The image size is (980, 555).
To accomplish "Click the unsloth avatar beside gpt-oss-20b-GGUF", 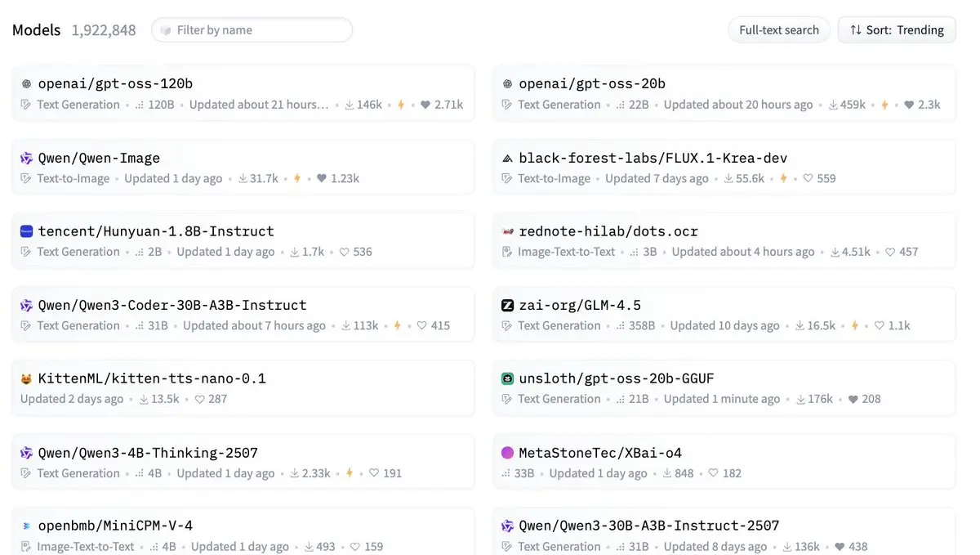I will point(507,378).
